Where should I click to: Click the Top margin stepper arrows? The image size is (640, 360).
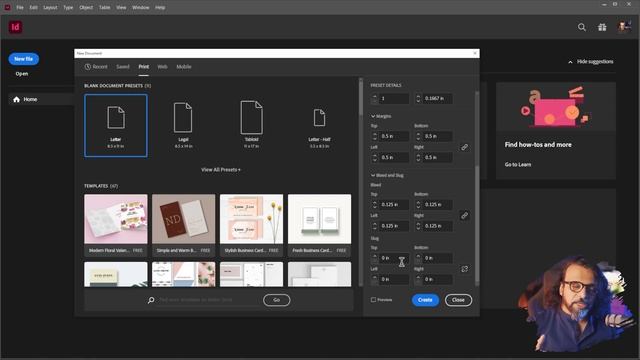(x=375, y=136)
